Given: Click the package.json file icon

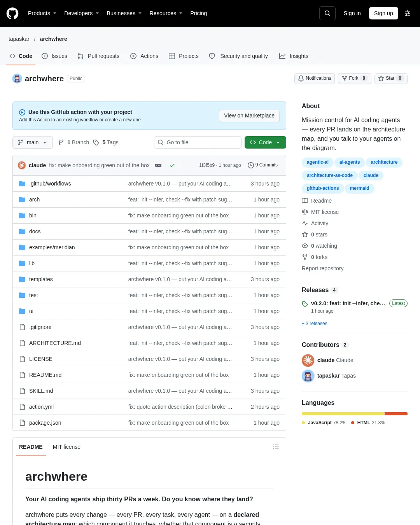Looking at the screenshot, I should point(22,423).
